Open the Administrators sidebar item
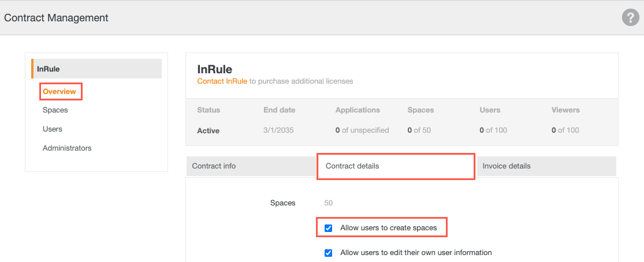 pos(67,148)
